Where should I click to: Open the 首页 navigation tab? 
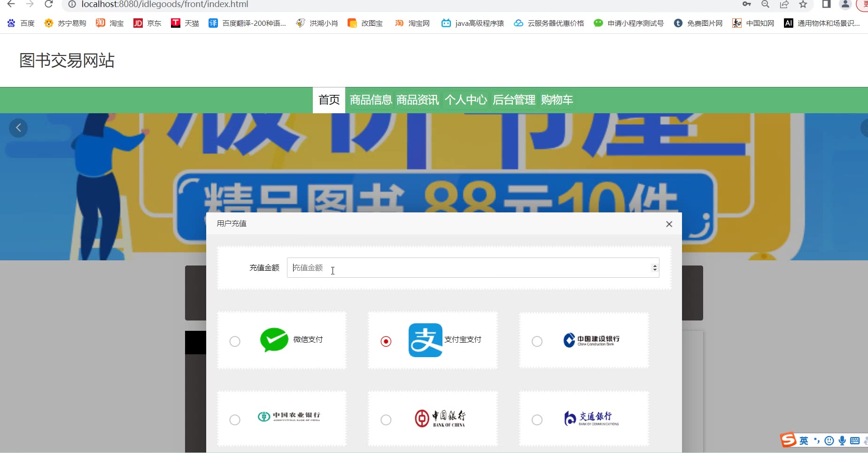click(329, 100)
